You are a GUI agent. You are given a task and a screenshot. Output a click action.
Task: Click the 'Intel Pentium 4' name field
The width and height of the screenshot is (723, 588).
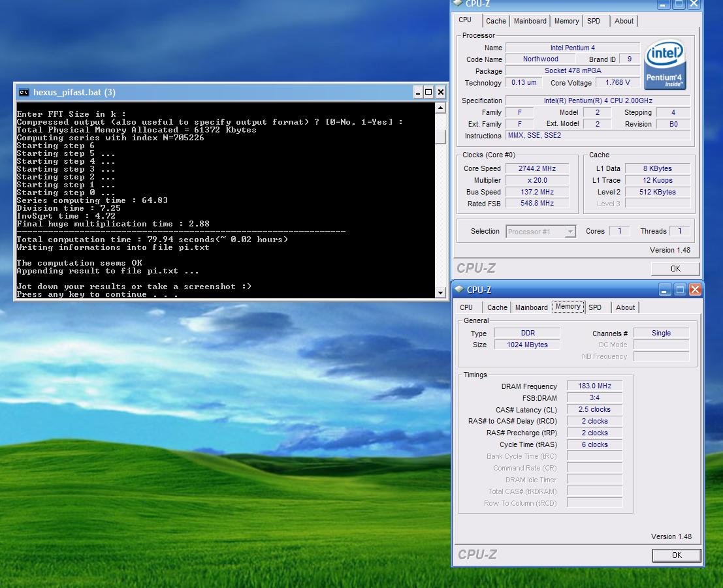point(572,48)
